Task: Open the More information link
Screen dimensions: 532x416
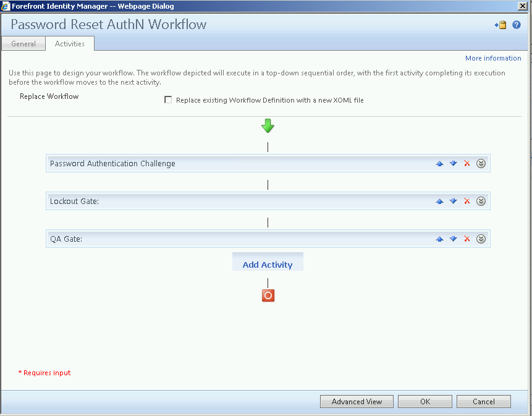Action: click(493, 58)
